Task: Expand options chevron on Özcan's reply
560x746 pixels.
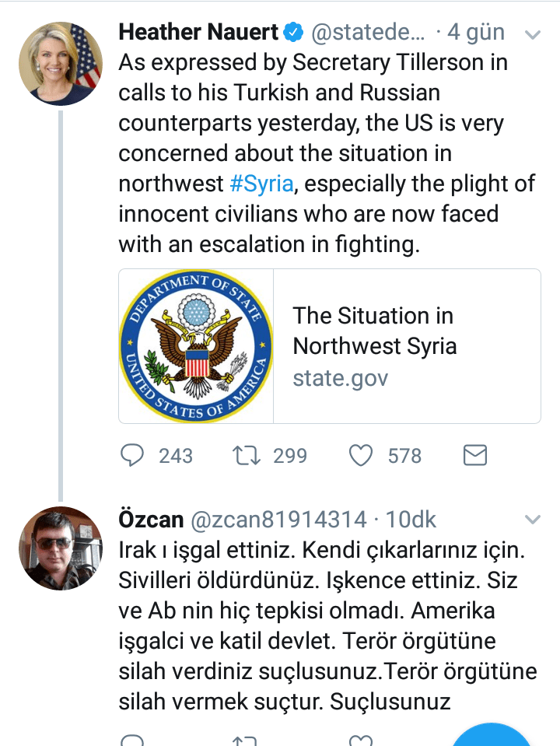Action: click(x=533, y=519)
